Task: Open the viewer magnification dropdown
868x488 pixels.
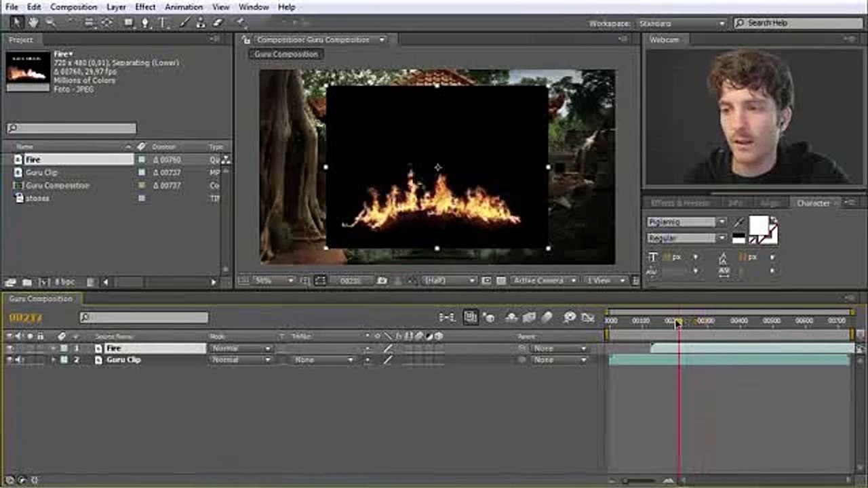Action: click(x=273, y=280)
